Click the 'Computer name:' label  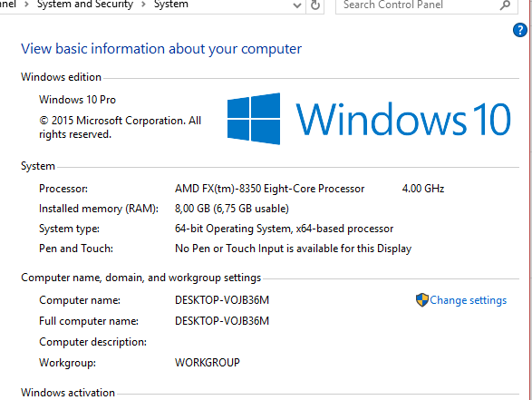tap(80, 300)
